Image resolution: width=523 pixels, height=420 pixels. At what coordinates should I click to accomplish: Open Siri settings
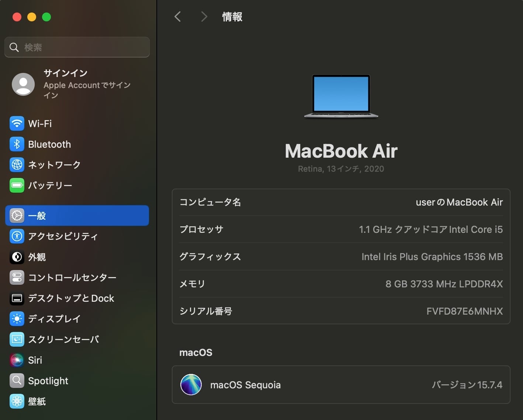(77, 360)
